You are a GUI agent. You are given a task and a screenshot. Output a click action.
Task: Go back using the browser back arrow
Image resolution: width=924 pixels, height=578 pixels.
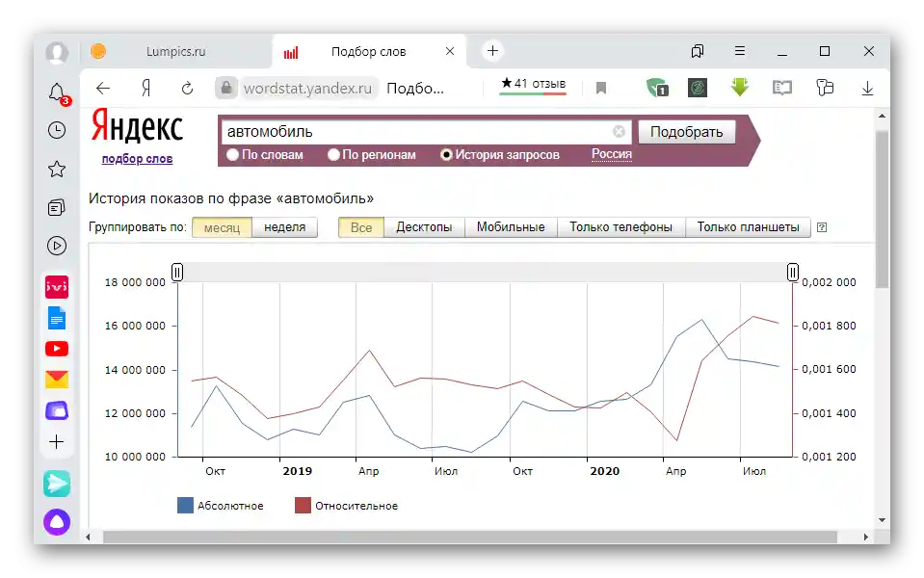103,89
